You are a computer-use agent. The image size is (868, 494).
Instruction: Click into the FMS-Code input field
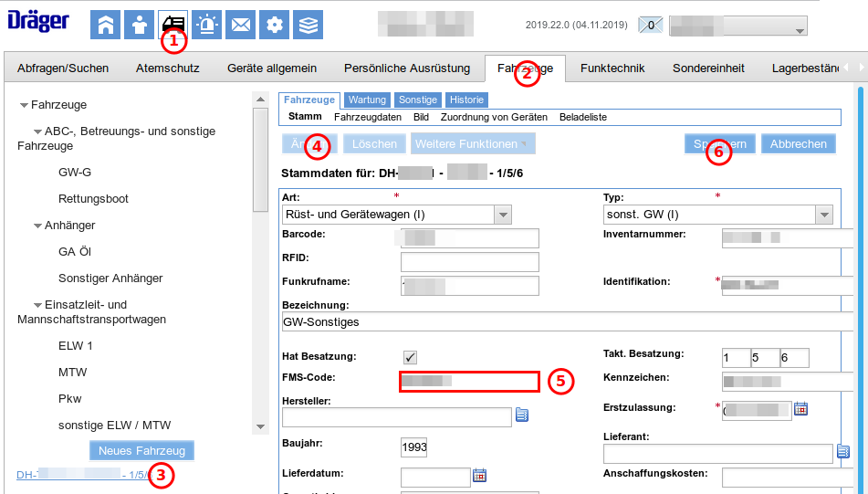(469, 382)
